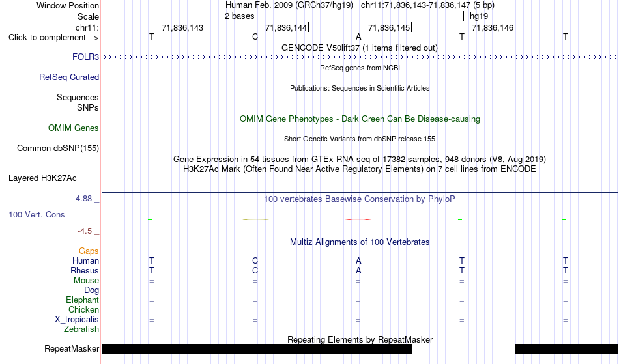
Task: Click the shorter right RepeatMasker black bar
Action: pyautogui.click(x=566, y=348)
